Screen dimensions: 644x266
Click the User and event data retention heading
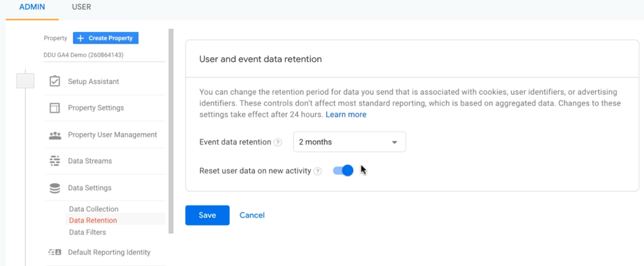(260, 59)
